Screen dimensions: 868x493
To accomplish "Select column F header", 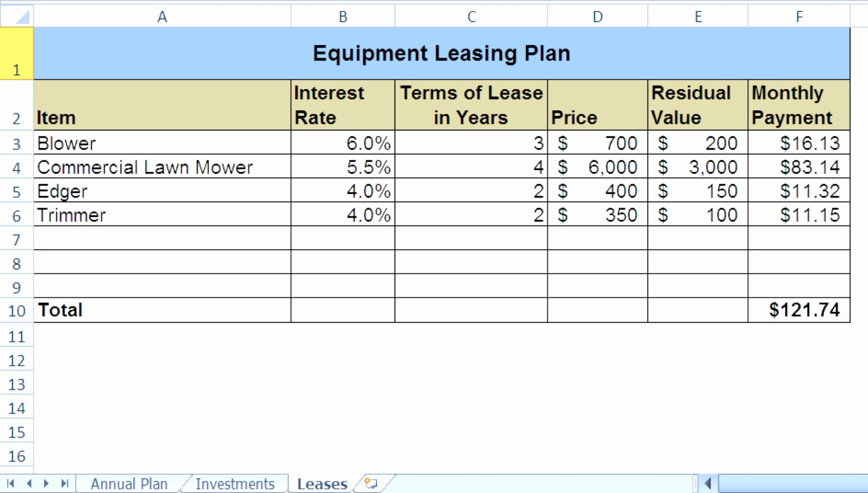I will tap(798, 16).
